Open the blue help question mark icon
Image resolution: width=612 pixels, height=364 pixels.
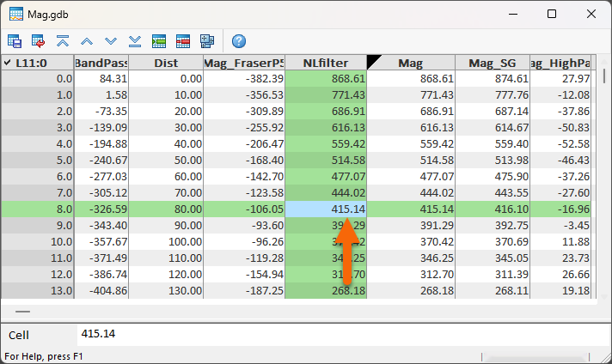(x=239, y=40)
